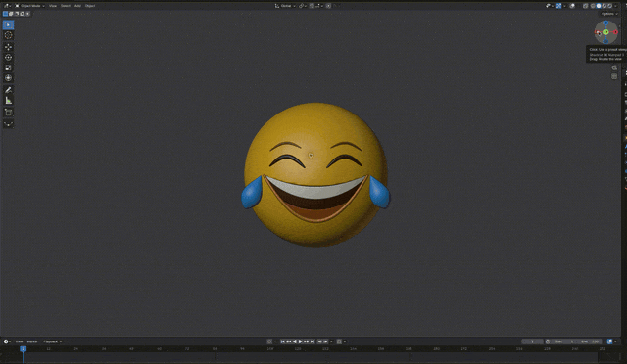Click the emoji's right blue tear drop
This screenshot has width=627, height=364.
[379, 192]
